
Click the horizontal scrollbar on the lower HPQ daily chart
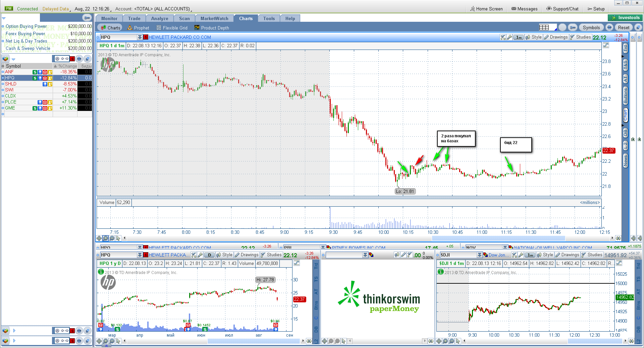[253, 341]
